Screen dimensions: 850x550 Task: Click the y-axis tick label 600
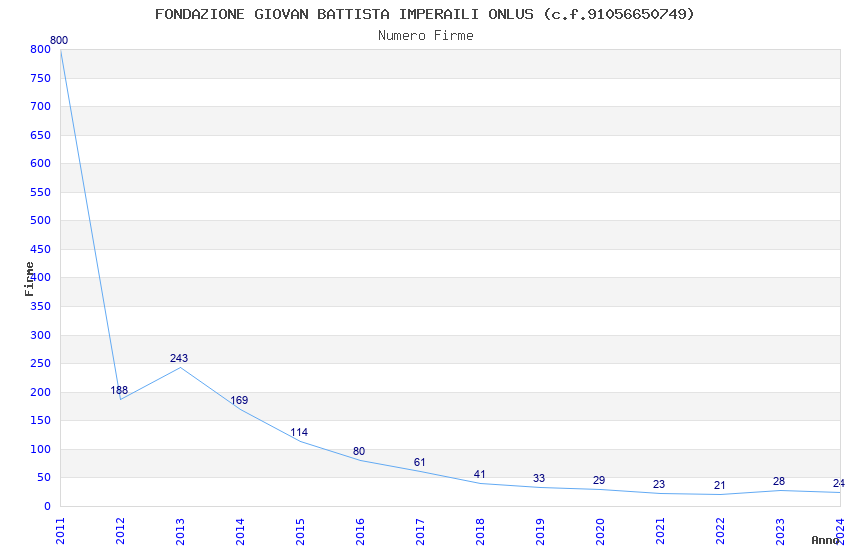41,163
